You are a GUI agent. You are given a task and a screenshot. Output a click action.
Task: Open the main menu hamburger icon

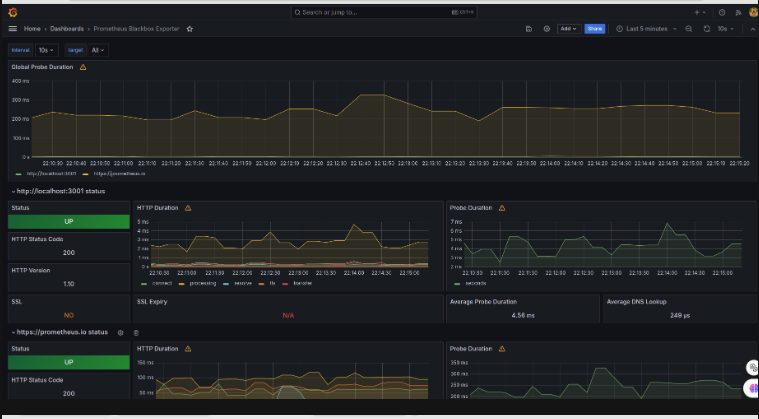coord(13,29)
